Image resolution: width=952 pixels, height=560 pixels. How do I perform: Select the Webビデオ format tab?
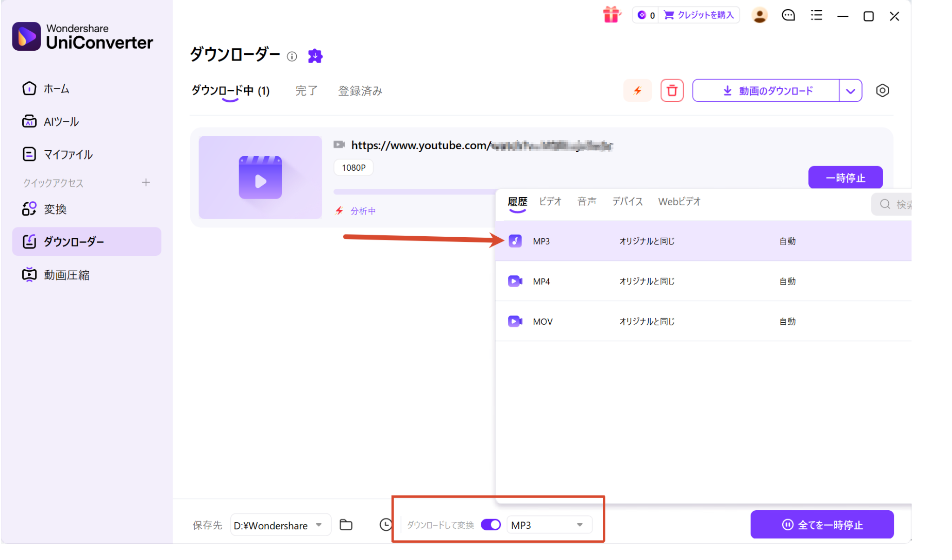coord(679,201)
